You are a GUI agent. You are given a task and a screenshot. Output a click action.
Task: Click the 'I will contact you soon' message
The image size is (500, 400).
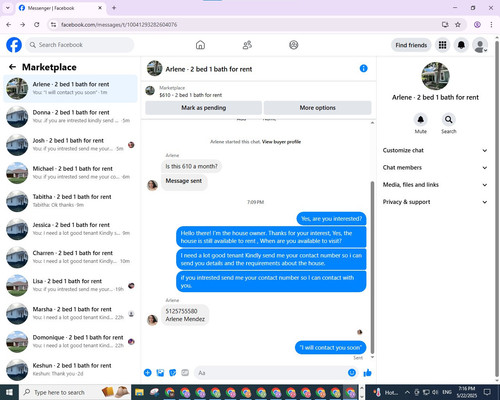click(x=330, y=347)
